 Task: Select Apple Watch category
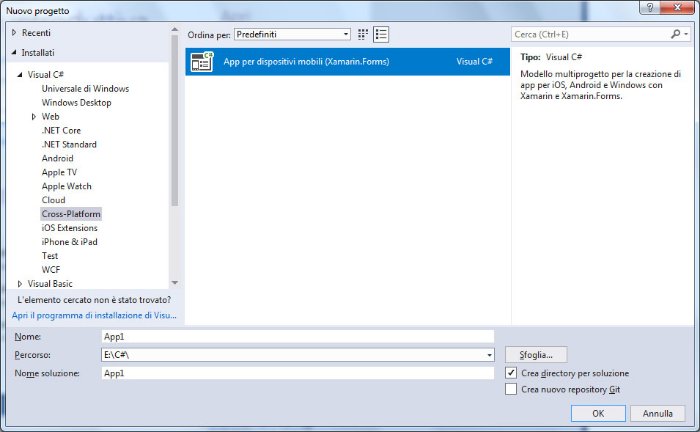pyautogui.click(x=67, y=186)
